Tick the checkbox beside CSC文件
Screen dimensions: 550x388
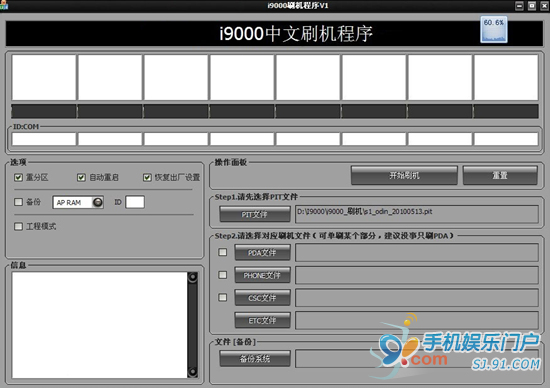point(222,297)
